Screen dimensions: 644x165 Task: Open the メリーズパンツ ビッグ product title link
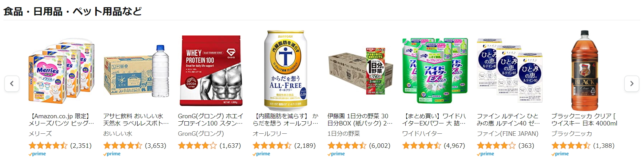(61, 120)
